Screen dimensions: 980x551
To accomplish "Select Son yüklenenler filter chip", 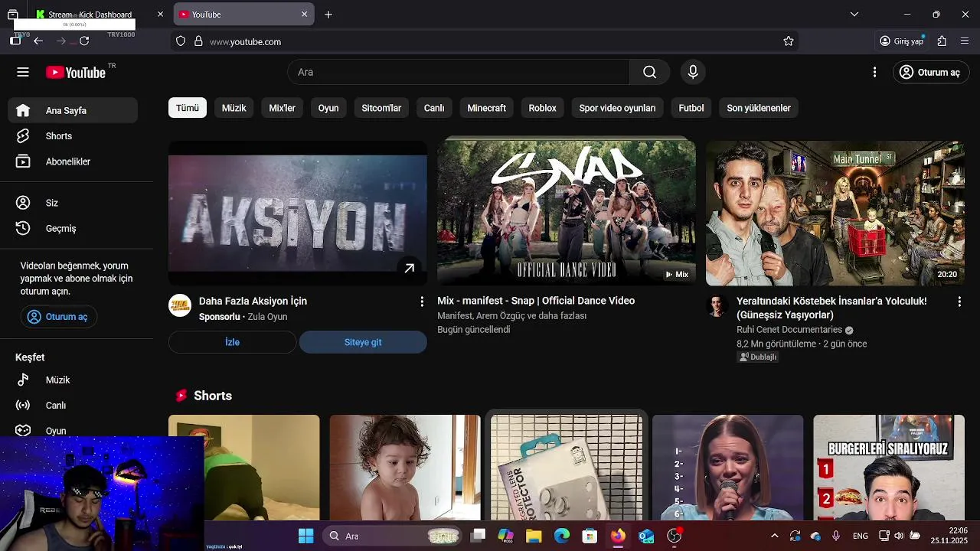I will (x=759, y=108).
